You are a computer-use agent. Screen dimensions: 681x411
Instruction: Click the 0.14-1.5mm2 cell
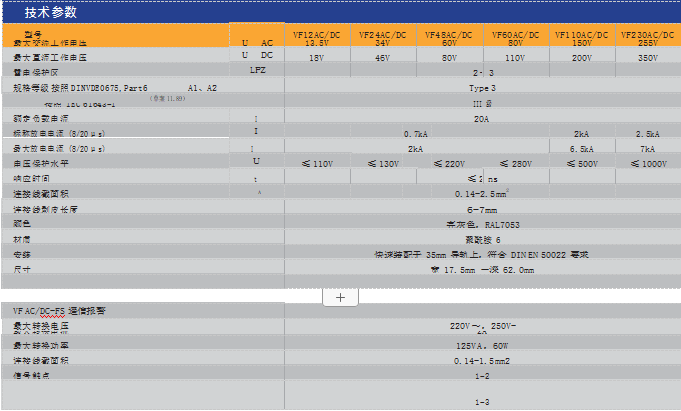(482, 360)
